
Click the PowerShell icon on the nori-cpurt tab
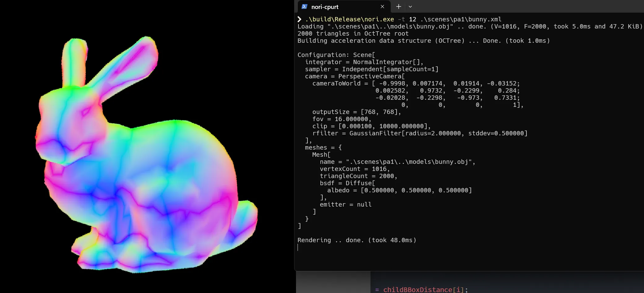click(304, 7)
